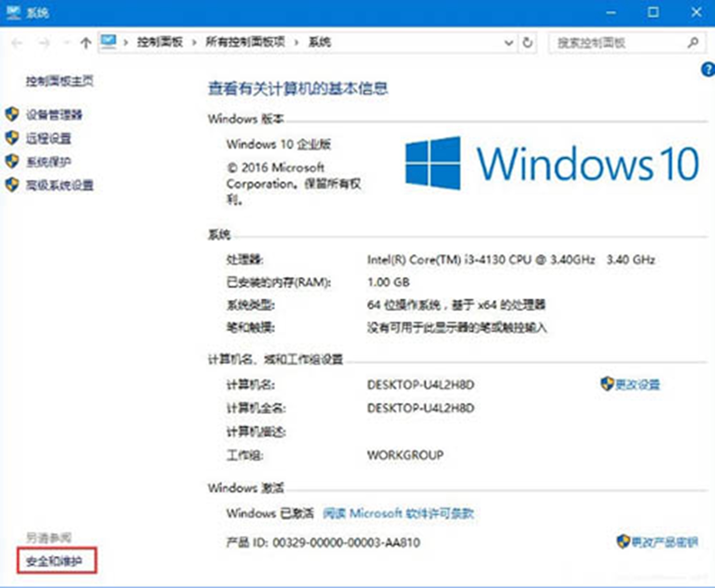Click the up directory arrow

(x=85, y=43)
